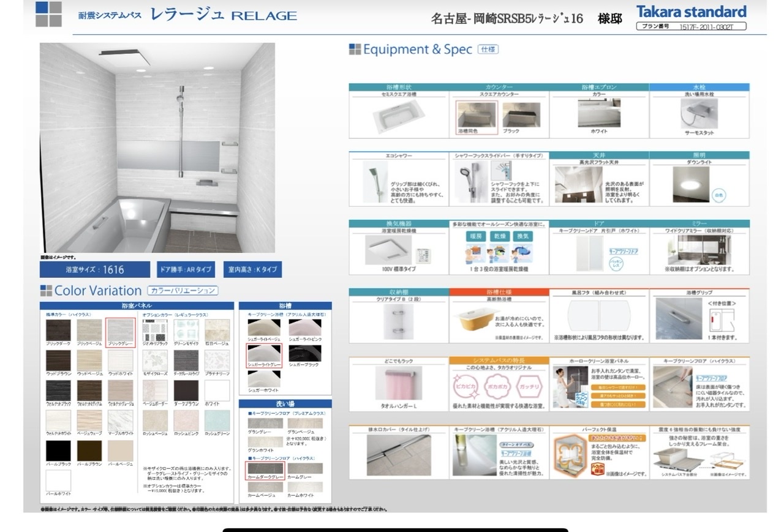Click the カラーバリエーション tag
784x532 pixels.
point(183,290)
